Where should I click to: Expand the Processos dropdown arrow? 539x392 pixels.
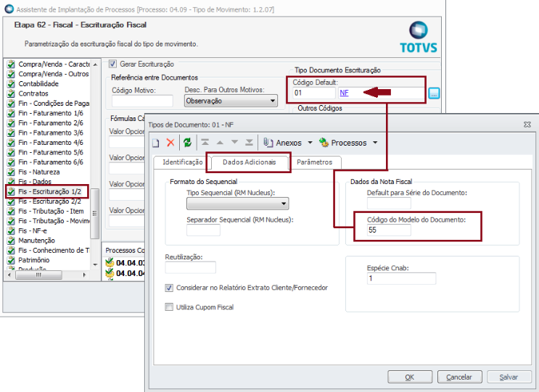click(375, 143)
